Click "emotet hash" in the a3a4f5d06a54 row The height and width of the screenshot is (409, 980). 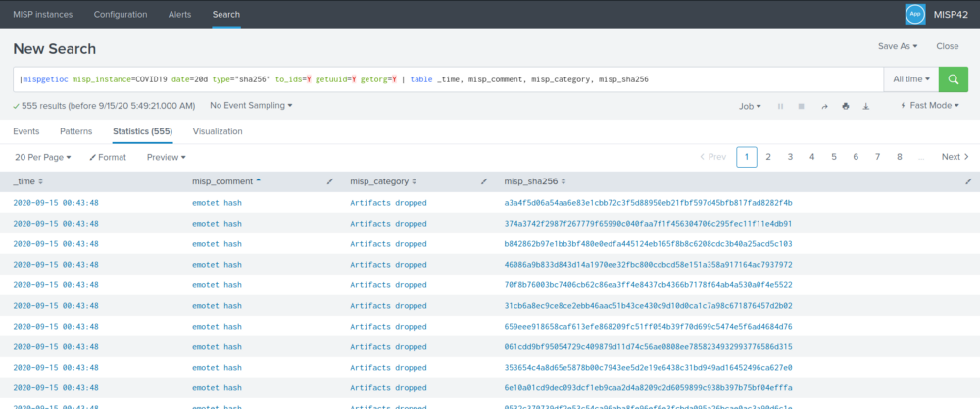tap(217, 203)
